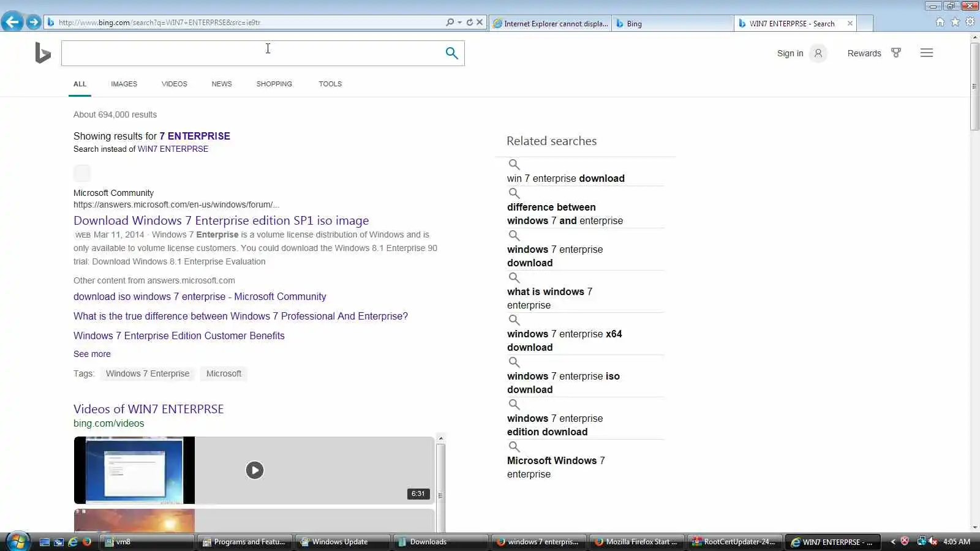Search instead for 'WIN7 ENTERPRSE' link
The image size is (980, 551).
click(173, 149)
